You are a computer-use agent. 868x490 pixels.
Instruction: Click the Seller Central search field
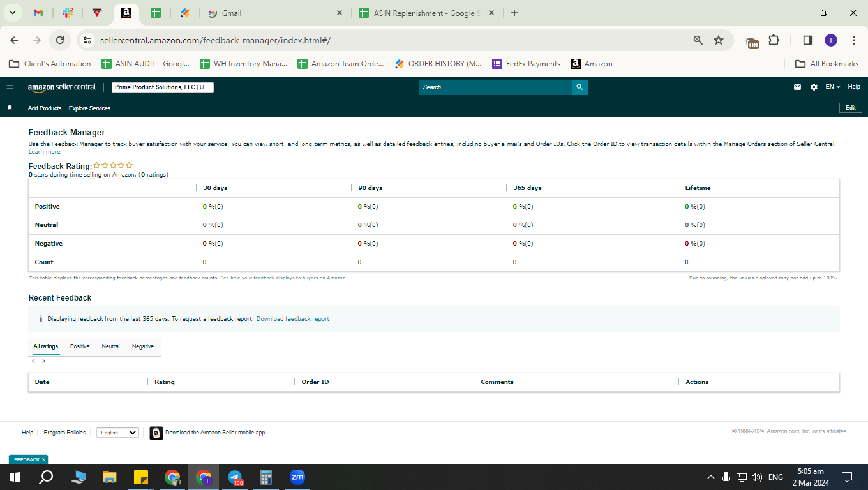tap(495, 87)
